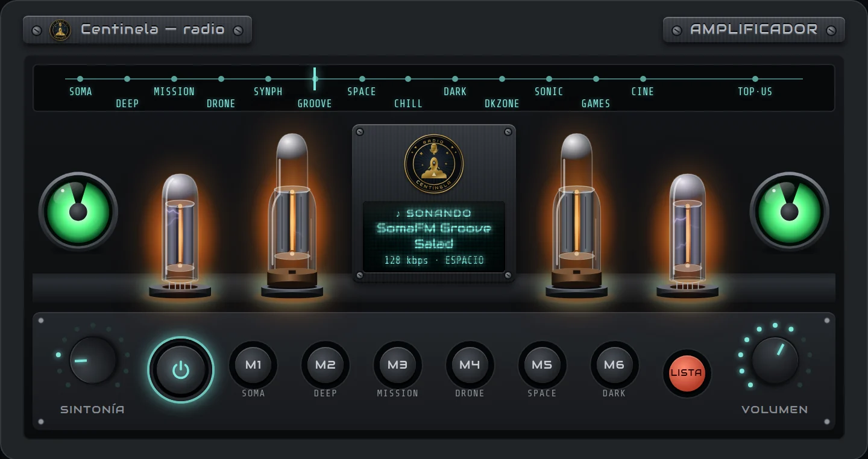Toggle the glowing power button
Screen dimensions: 868x459
pos(181,370)
